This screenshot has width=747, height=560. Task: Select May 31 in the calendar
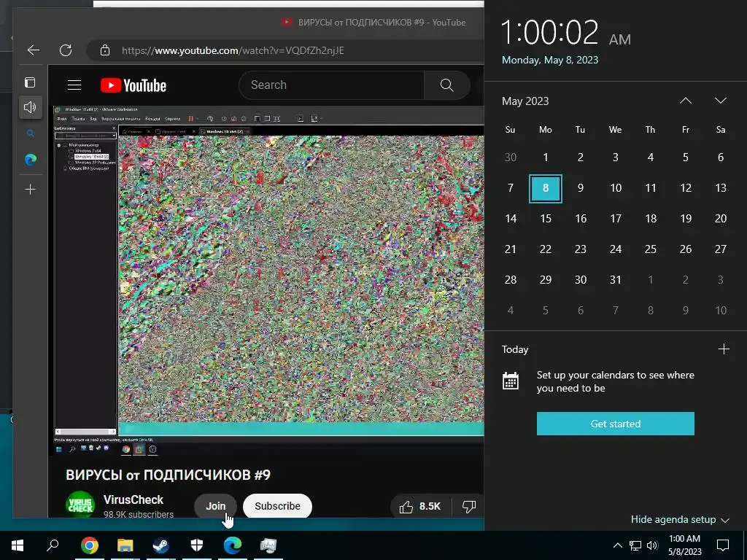point(616,280)
